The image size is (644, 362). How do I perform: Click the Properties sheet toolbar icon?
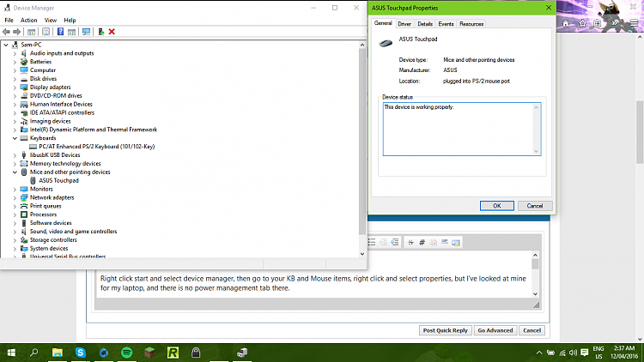coord(46,32)
